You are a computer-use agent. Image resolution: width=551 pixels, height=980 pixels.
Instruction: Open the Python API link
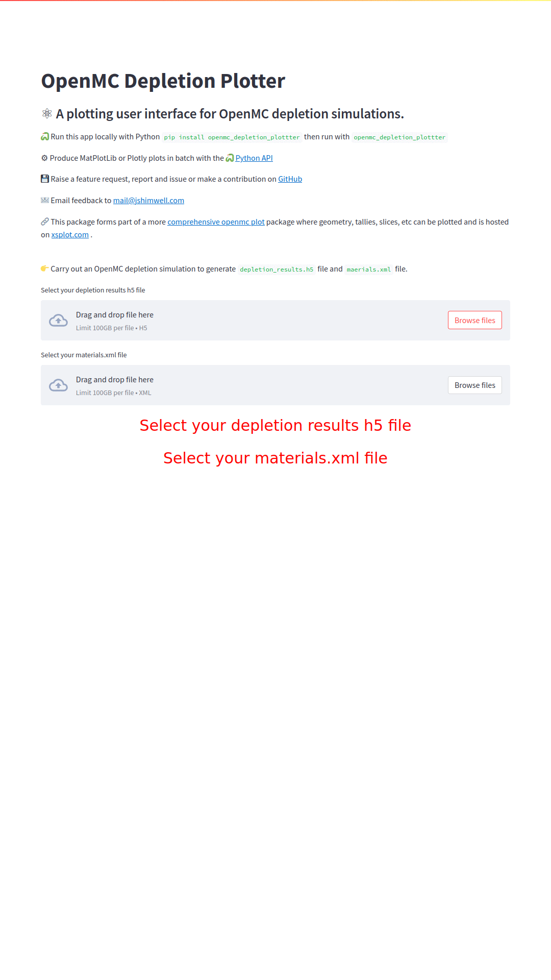pyautogui.click(x=254, y=158)
